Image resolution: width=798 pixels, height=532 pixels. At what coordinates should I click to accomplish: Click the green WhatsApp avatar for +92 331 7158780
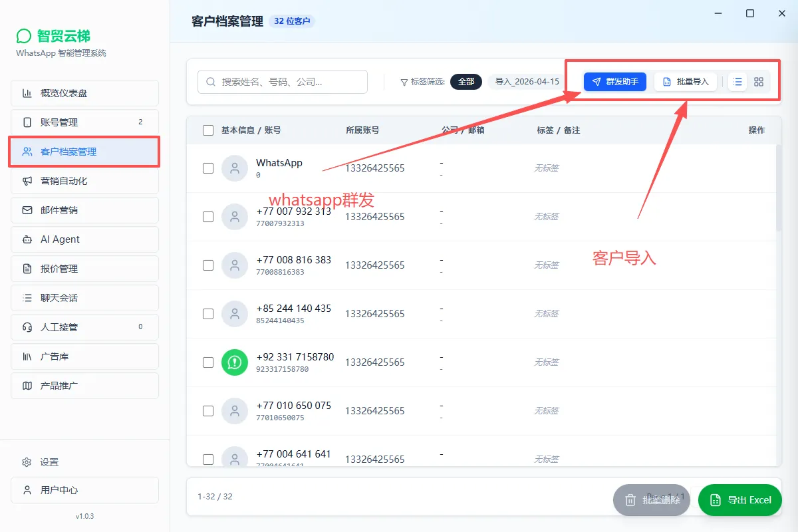[235, 362]
